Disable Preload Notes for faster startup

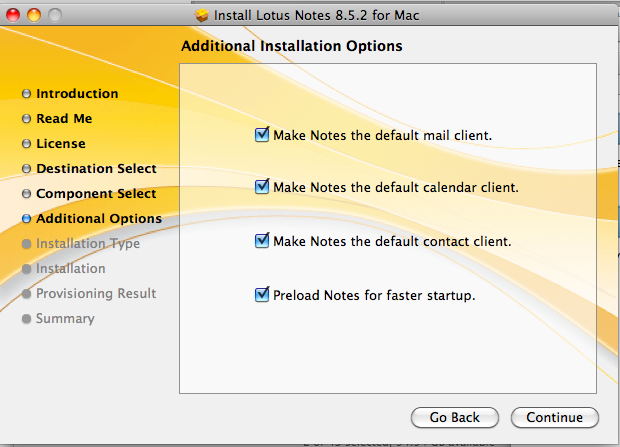point(262,294)
